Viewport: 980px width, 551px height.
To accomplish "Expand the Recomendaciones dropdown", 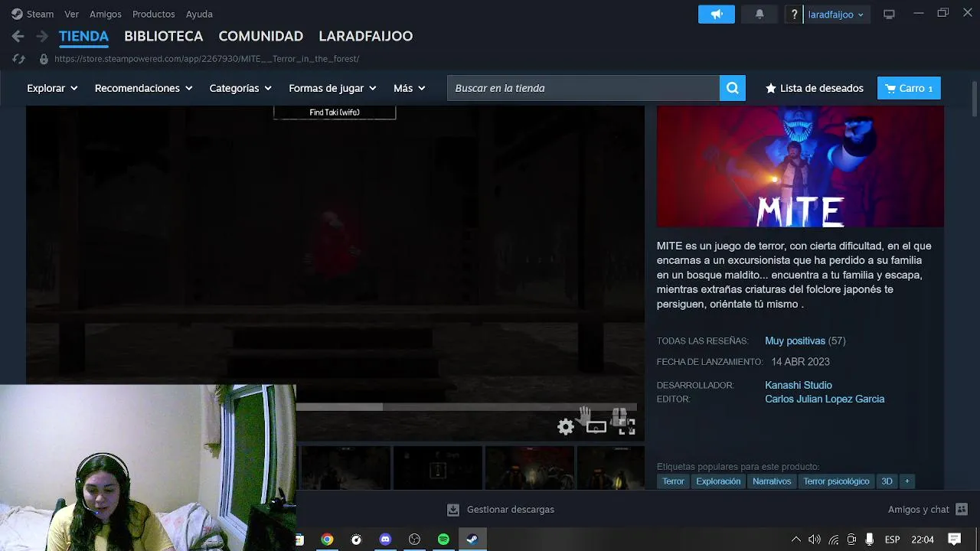I will click(x=143, y=88).
